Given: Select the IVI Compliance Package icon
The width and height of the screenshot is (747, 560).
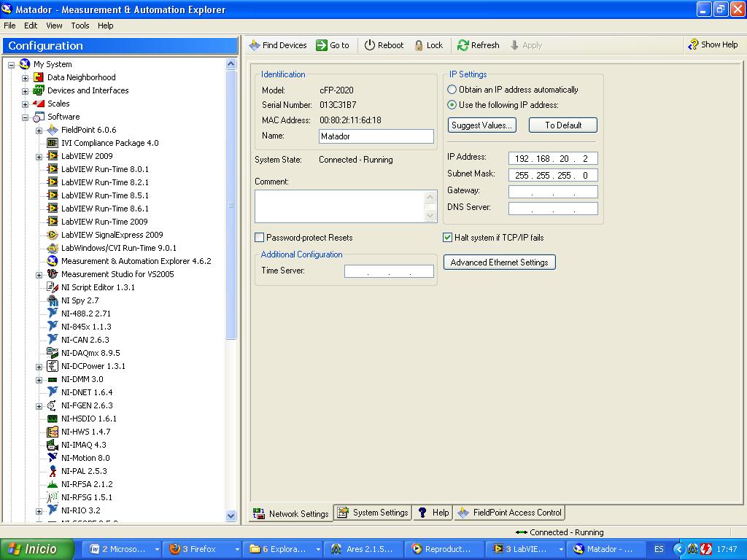Looking at the screenshot, I should [x=53, y=143].
